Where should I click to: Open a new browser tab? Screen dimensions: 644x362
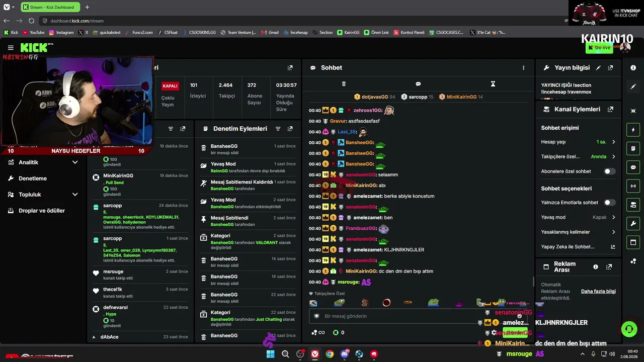pos(87,7)
